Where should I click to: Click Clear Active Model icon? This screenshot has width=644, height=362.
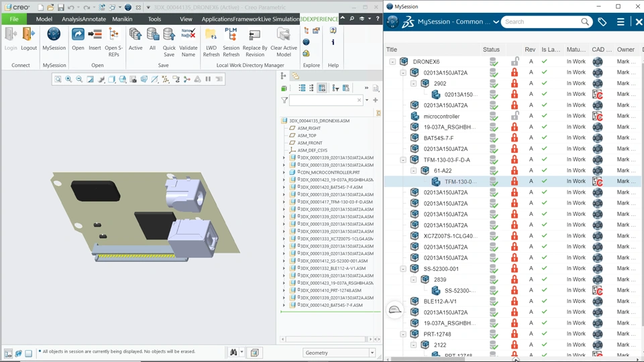point(283,34)
